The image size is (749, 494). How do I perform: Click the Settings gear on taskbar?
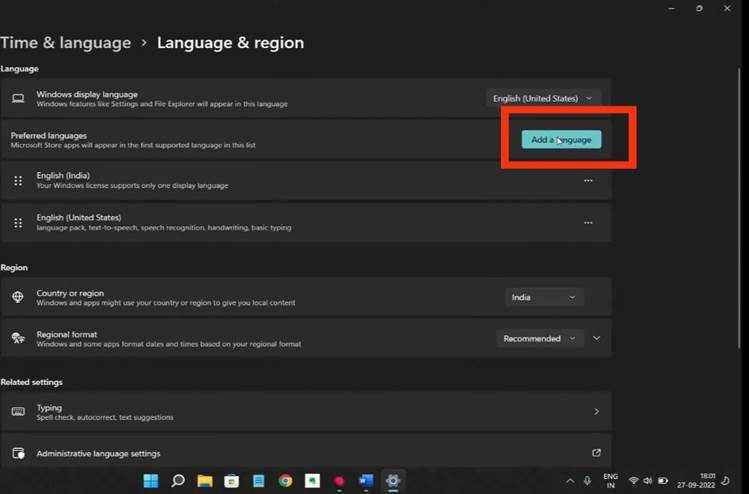pos(393,481)
